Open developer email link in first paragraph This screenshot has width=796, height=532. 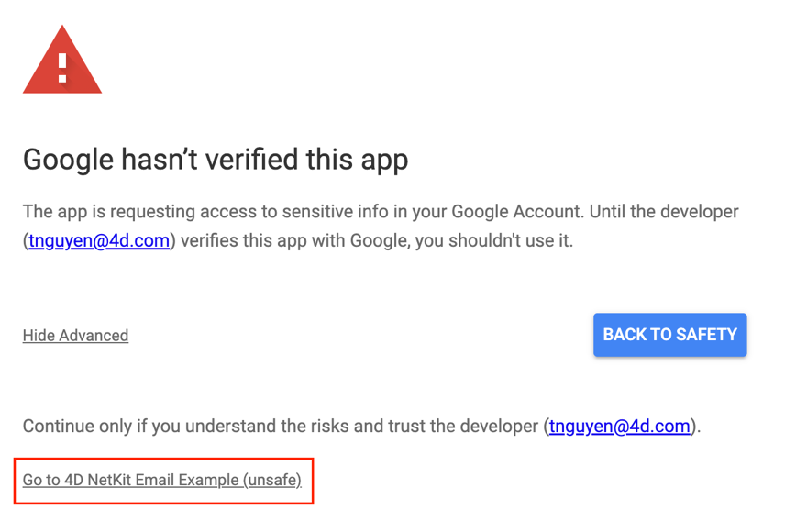99,240
